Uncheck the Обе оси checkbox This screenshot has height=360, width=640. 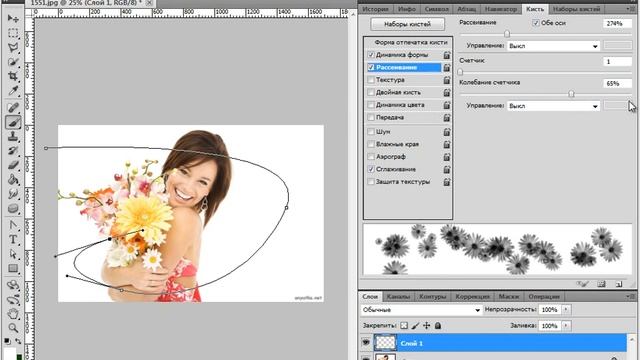[x=536, y=23]
